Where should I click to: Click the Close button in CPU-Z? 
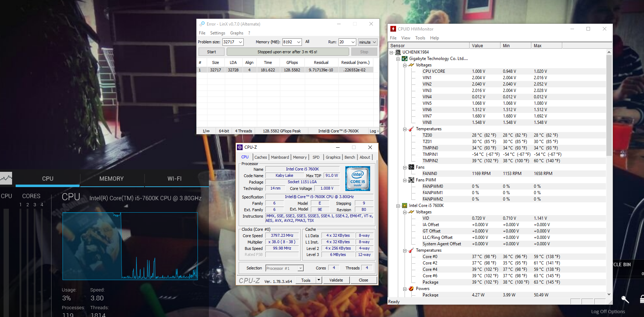point(363,280)
